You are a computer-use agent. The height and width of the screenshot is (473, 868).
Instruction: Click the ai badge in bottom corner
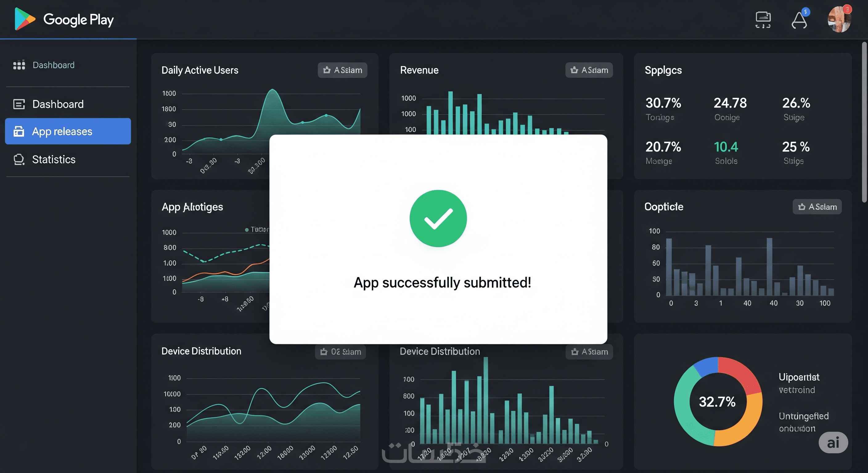pos(833,443)
